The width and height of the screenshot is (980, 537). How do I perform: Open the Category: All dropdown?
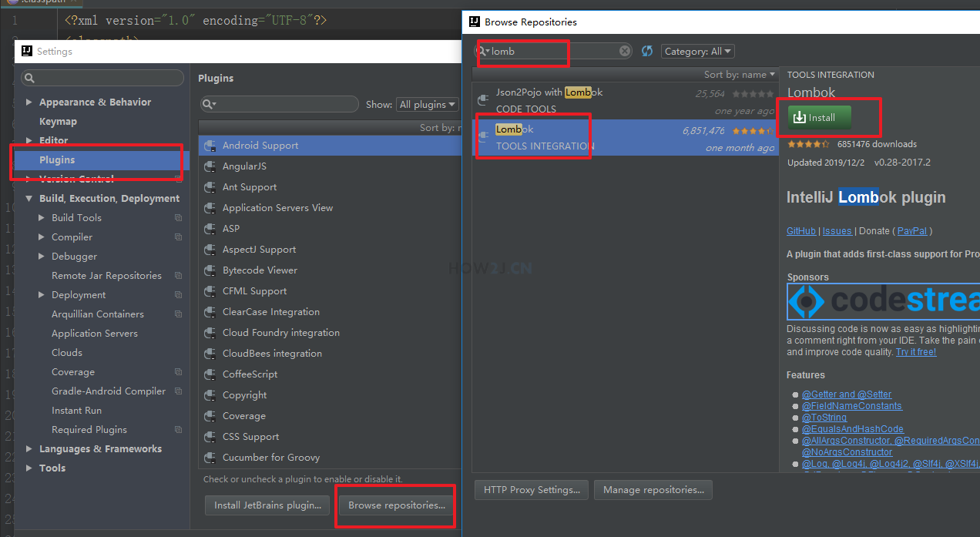click(697, 51)
